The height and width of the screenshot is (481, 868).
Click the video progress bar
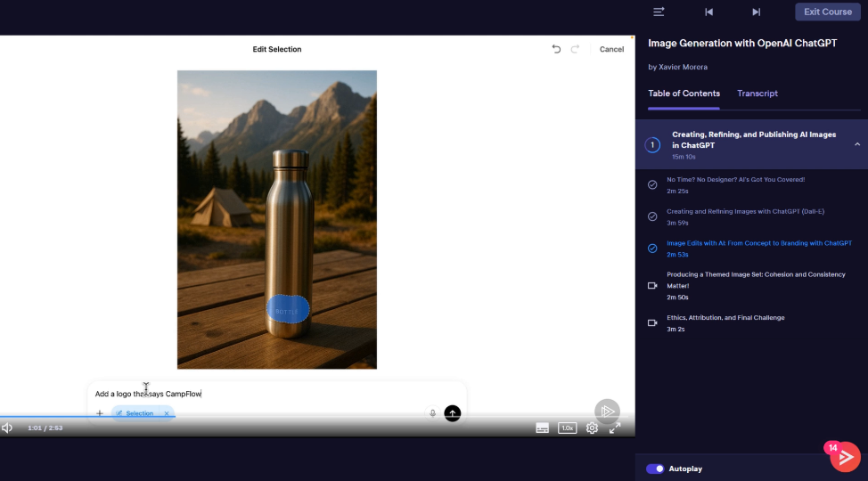317,417
